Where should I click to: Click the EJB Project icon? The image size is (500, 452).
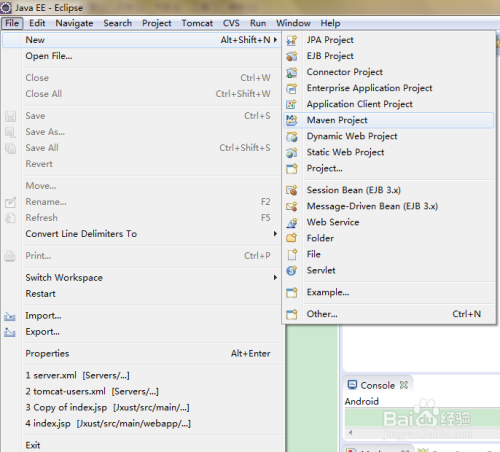pos(292,56)
